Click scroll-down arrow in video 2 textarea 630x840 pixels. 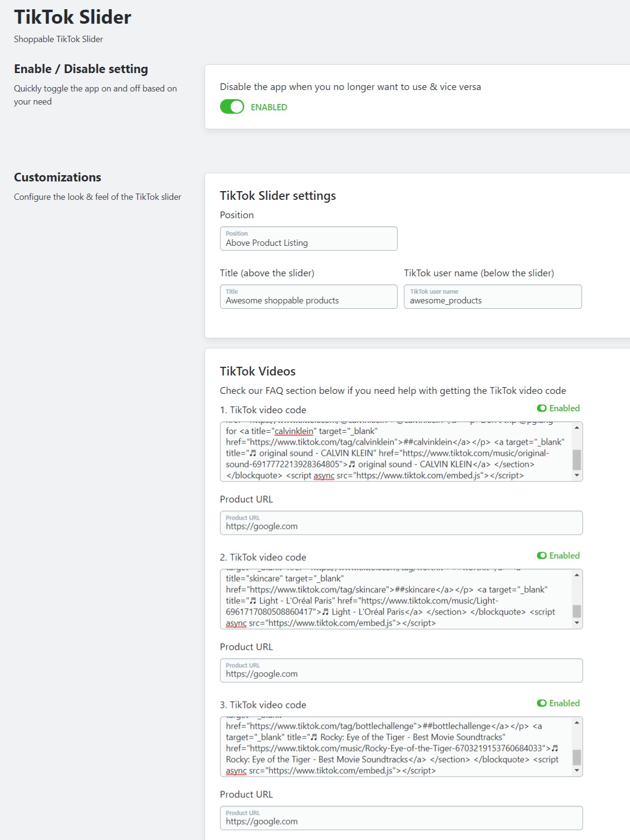tap(577, 623)
